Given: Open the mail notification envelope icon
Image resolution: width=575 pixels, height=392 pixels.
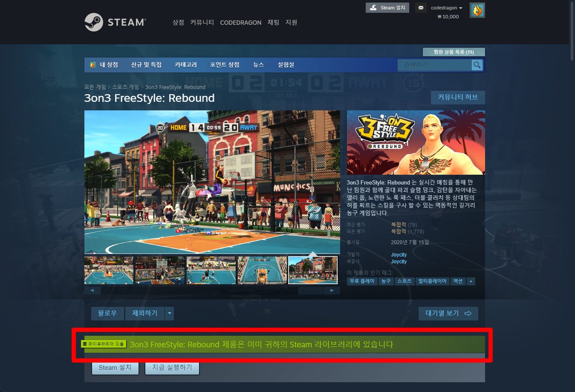Looking at the screenshot, I should coord(421,8).
